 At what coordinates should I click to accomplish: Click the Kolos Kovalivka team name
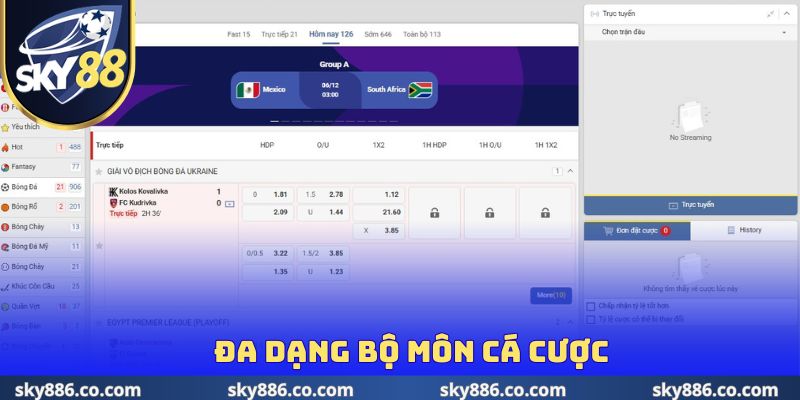(143, 192)
